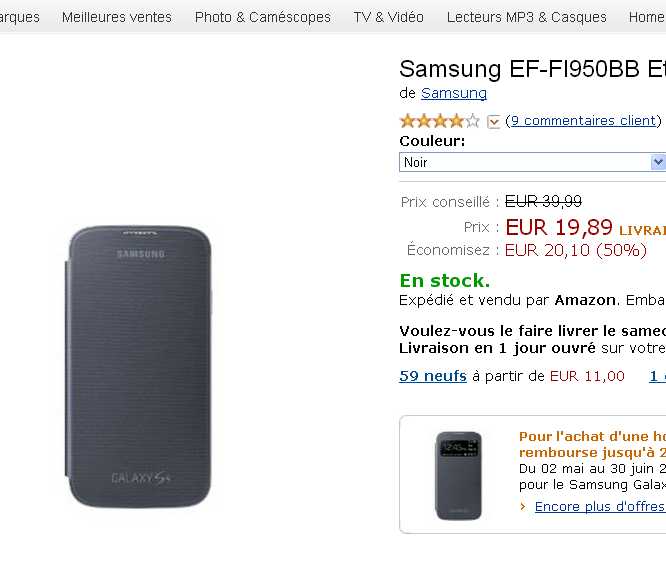Screen dimensions: 666x579
Task: Open Lecteurs MP3 & Casques category
Action: pyautogui.click(x=526, y=17)
